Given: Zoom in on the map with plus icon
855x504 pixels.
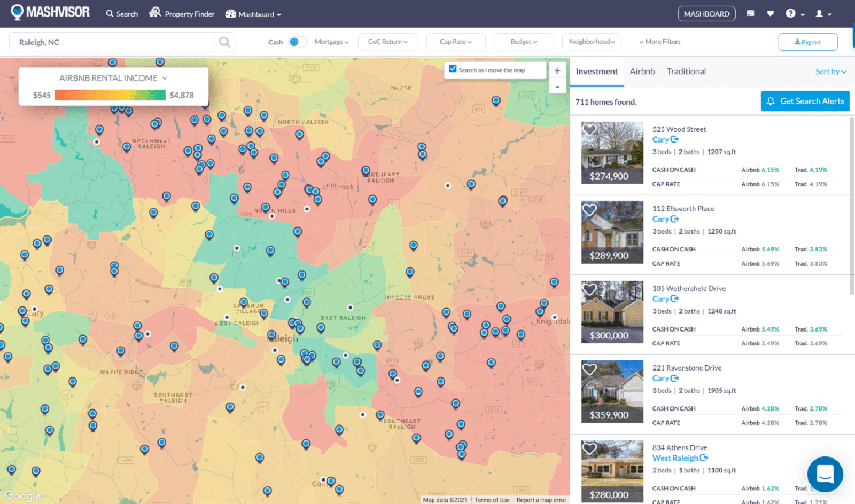Looking at the screenshot, I should coord(557,70).
